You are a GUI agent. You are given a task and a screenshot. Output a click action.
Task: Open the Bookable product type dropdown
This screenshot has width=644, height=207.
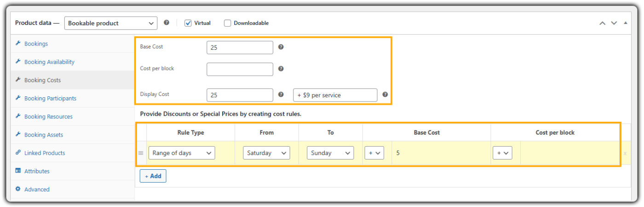110,23
